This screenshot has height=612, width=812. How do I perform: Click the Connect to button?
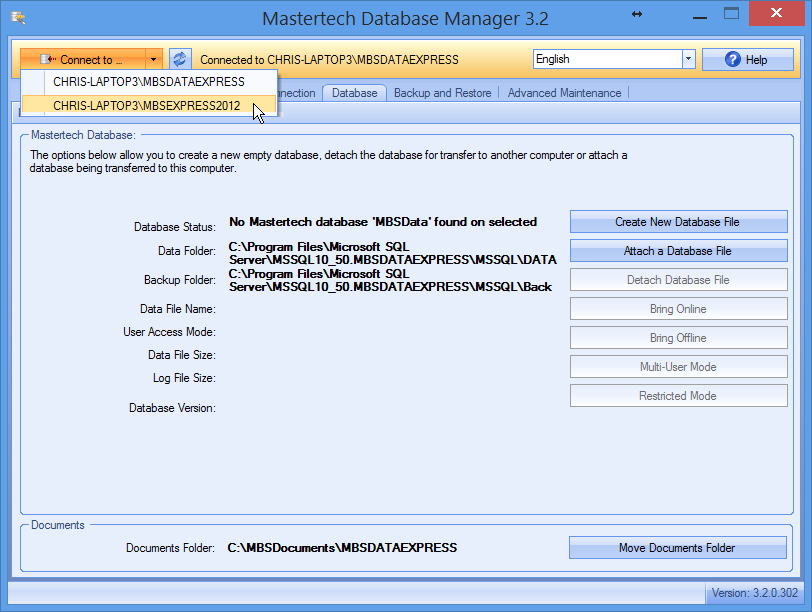click(83, 60)
